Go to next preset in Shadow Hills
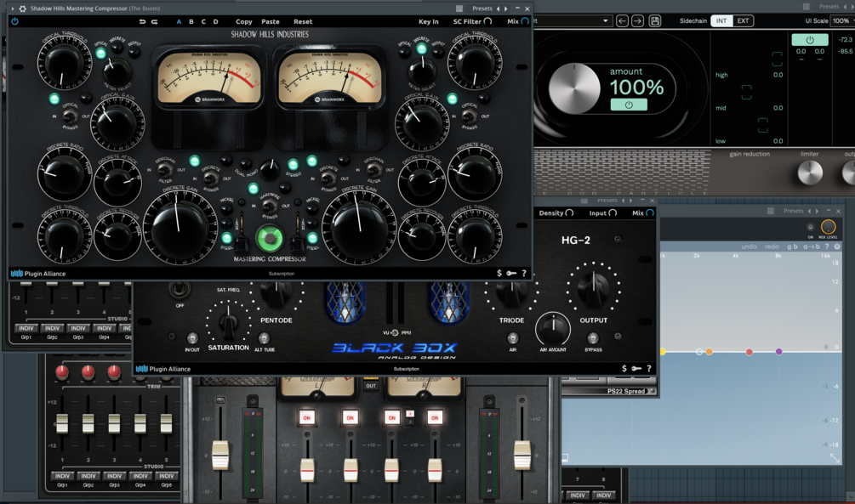Image resolution: width=855 pixels, height=504 pixels. (x=505, y=8)
